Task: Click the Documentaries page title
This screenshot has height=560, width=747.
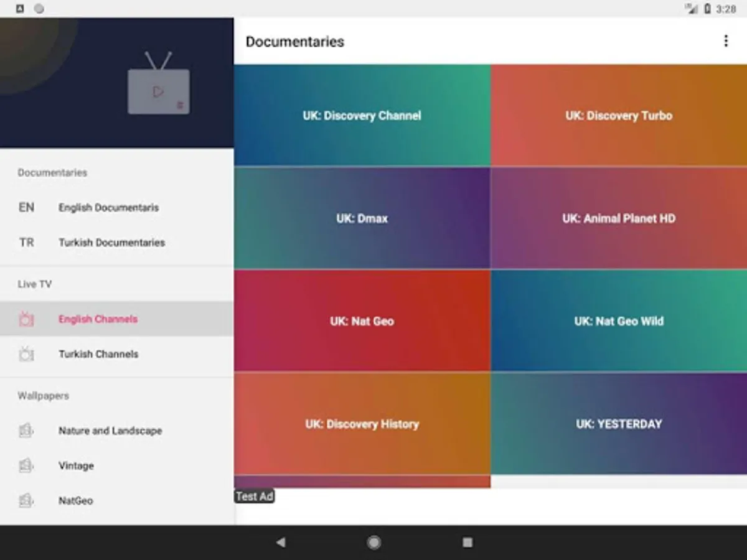Action: 295,42
